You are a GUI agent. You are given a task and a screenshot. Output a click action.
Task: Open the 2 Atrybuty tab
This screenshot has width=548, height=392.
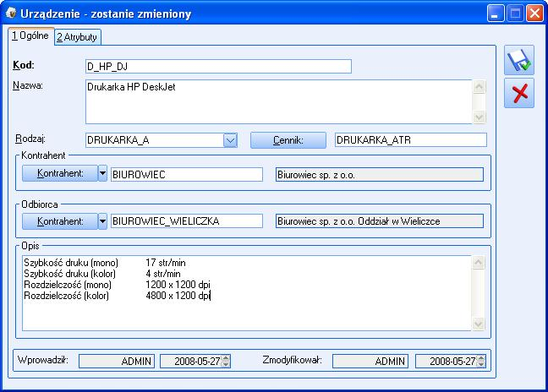coord(77,37)
